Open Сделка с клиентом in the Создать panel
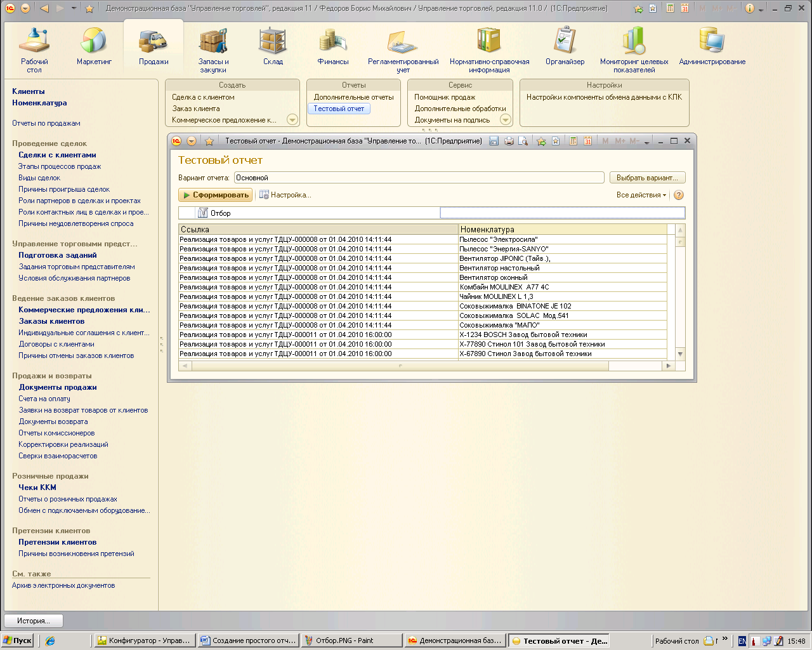 click(203, 97)
